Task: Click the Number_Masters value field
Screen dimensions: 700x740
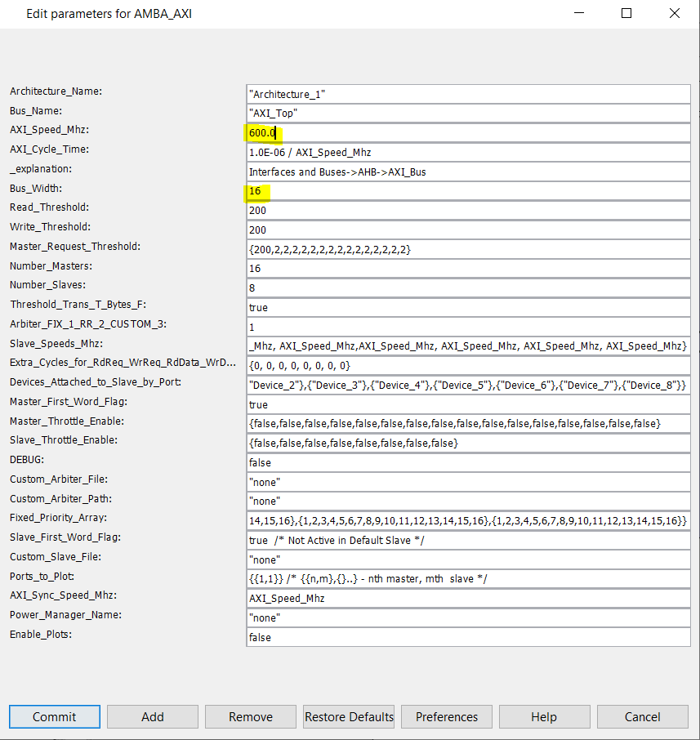Action: coord(468,269)
